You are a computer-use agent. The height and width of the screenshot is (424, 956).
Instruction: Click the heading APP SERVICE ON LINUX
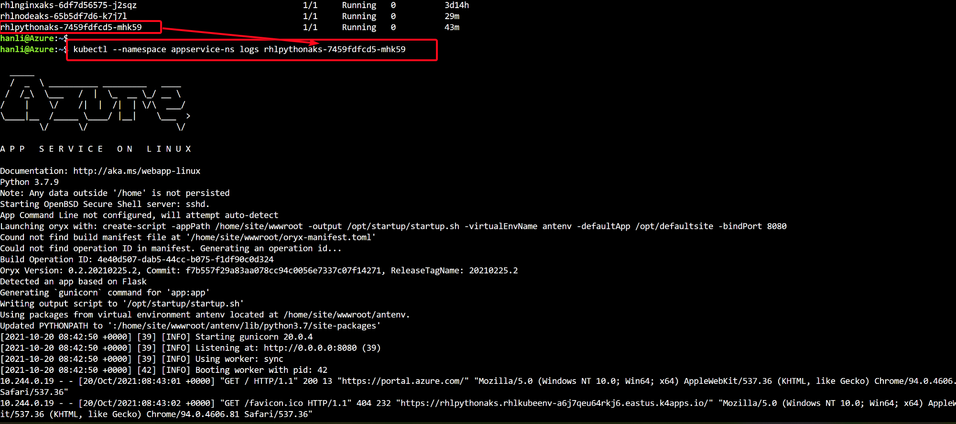96,149
